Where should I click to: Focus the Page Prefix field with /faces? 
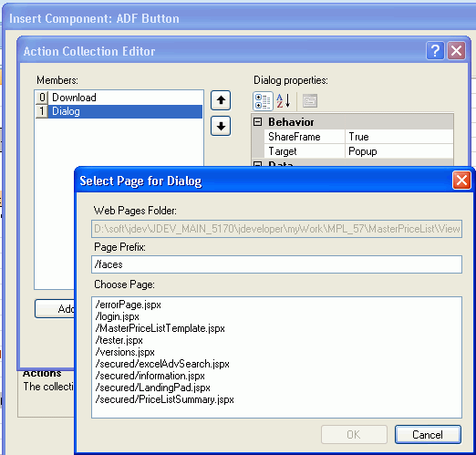point(276,264)
